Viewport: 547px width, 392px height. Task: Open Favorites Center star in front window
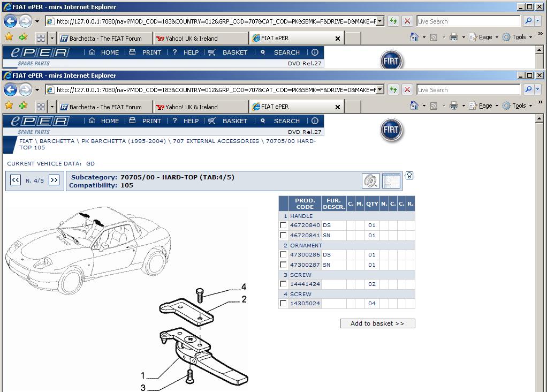pyautogui.click(x=9, y=105)
